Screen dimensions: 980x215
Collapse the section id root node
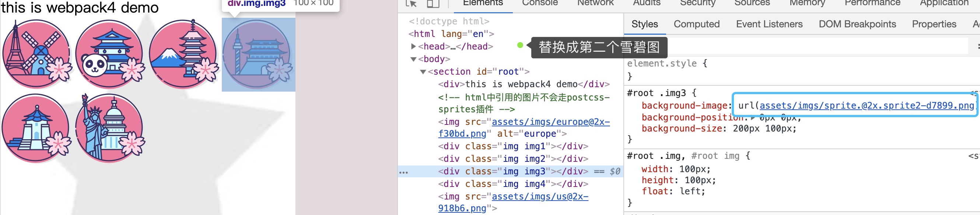pos(423,72)
